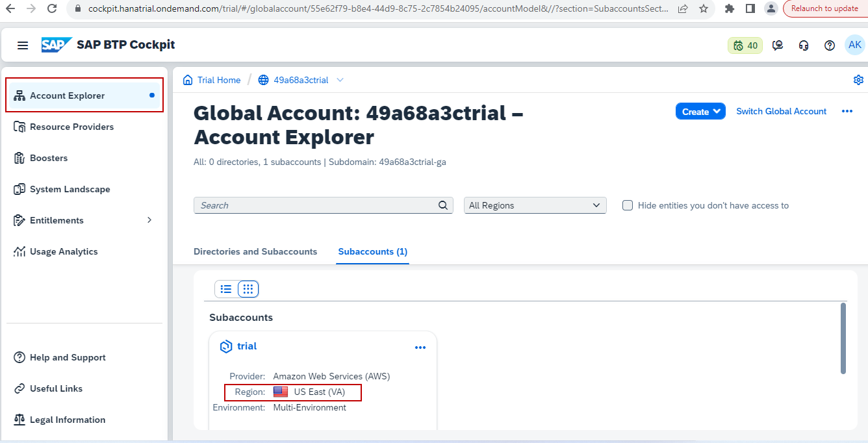Open the trial subaccount link
868x443 pixels.
[247, 346]
